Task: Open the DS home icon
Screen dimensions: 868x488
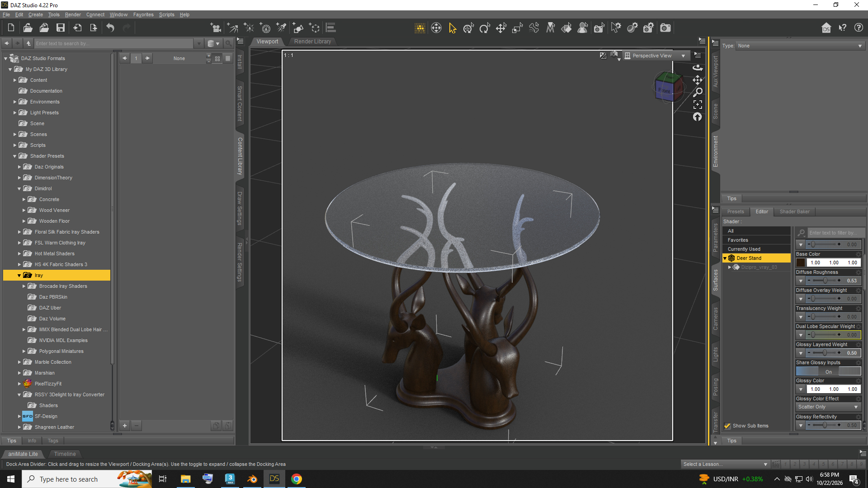Action: [x=826, y=28]
